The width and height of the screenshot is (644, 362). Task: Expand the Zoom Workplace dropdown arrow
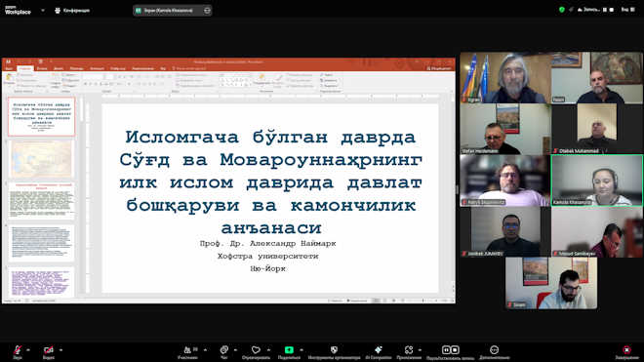43,11
